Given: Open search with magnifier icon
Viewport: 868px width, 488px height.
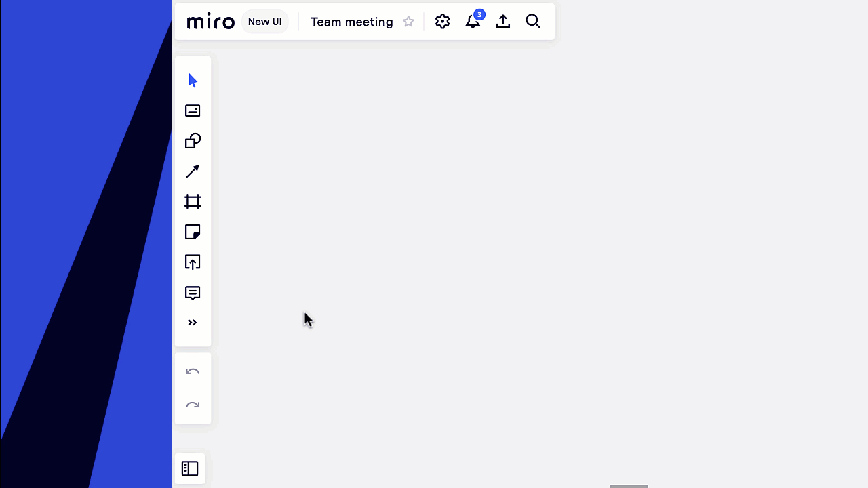Looking at the screenshot, I should pyautogui.click(x=533, y=22).
